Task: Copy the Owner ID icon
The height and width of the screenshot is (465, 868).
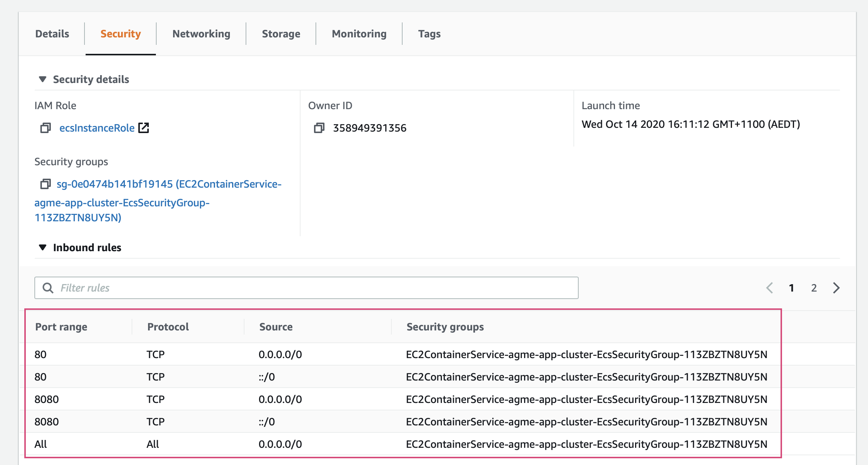Action: (319, 128)
